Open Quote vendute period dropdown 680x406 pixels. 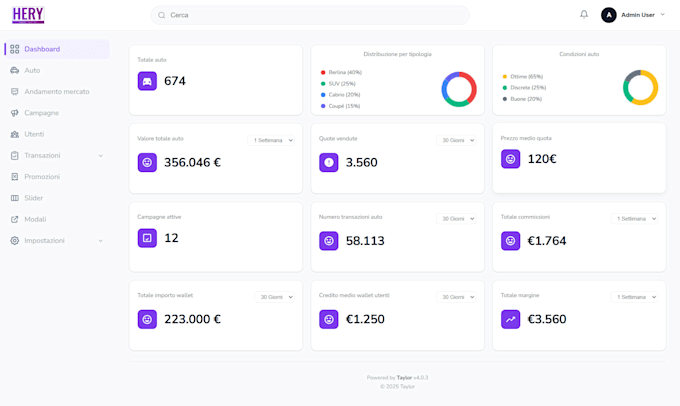click(456, 140)
